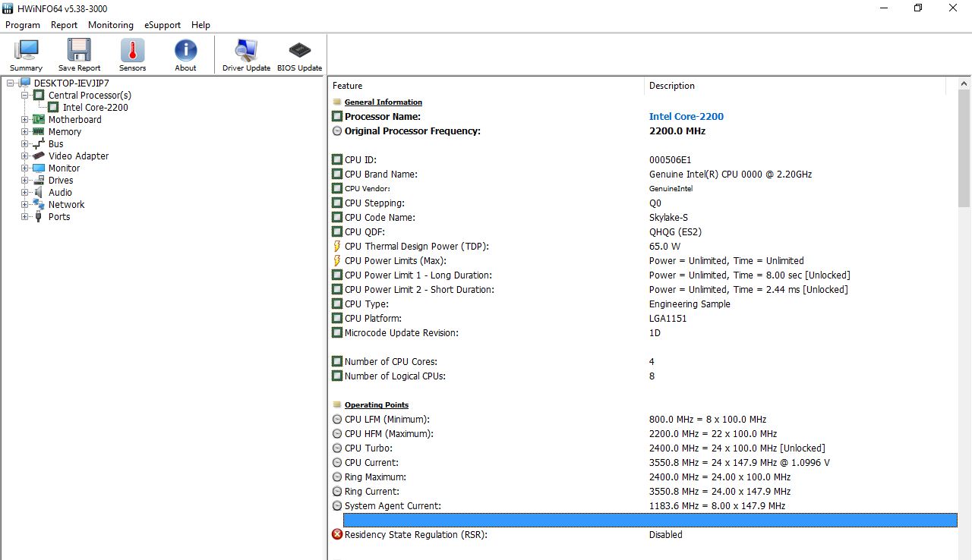Viewport: 972px width, 560px height.
Task: Expand the Drives node
Action: (x=25, y=180)
